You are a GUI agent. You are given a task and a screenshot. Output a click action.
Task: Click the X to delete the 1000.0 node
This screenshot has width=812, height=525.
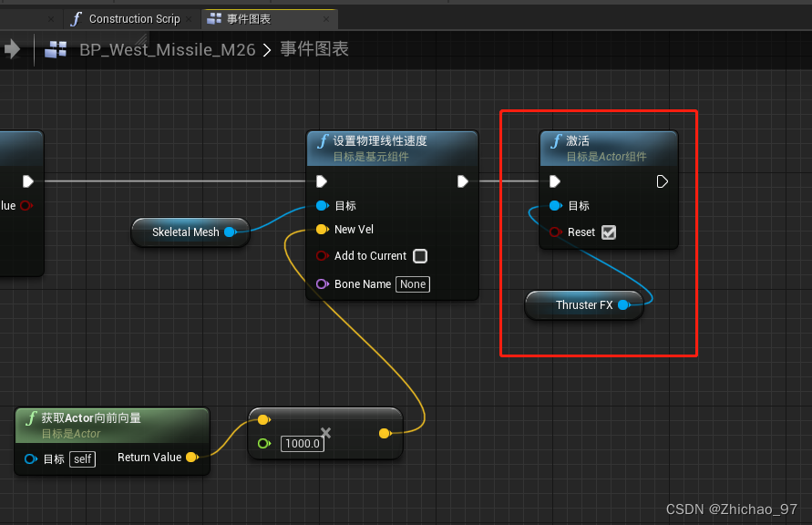pyautogui.click(x=325, y=433)
